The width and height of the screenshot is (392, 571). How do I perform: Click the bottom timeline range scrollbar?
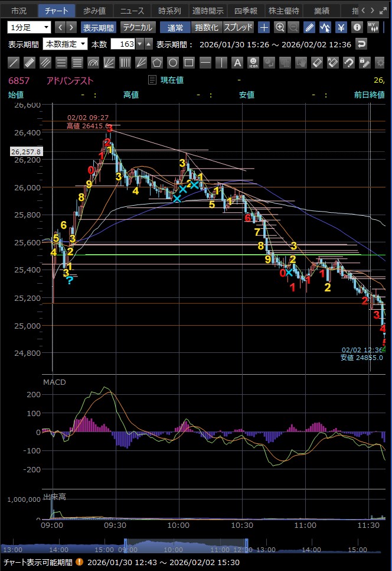click(185, 547)
